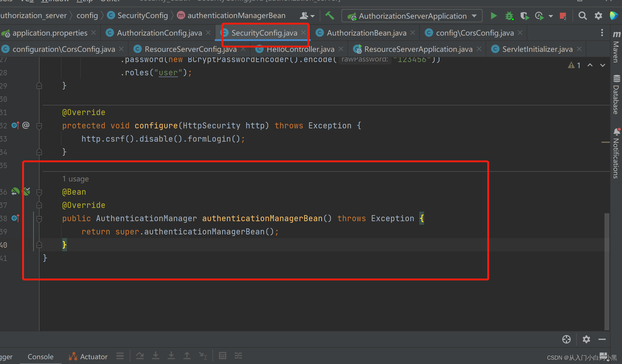Click the @ gutter icon on line 32
The image size is (622, 364).
[26, 125]
